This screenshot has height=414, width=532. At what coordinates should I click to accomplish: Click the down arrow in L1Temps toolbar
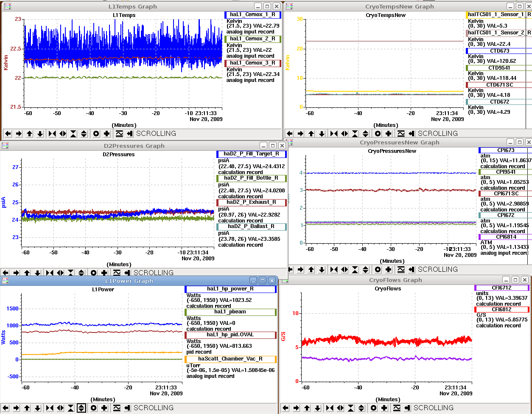coord(40,133)
